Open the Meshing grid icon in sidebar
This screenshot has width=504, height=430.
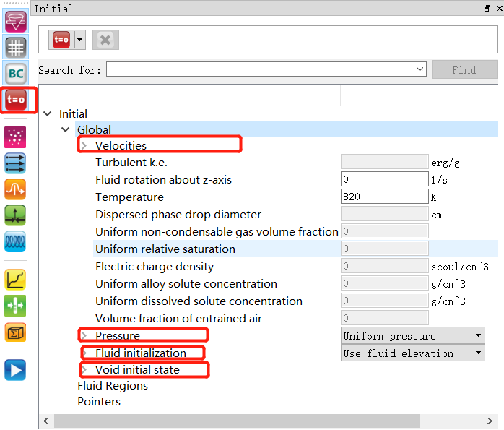point(15,47)
